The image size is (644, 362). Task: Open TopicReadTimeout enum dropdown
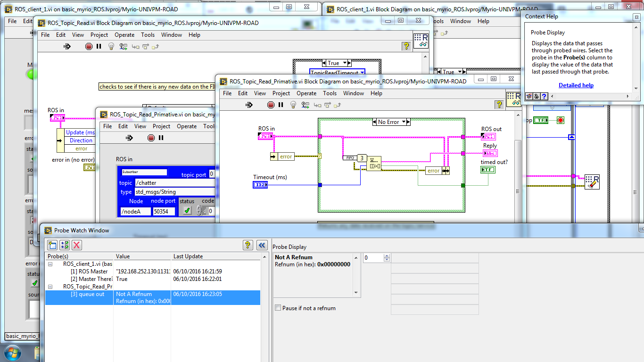pos(362,73)
